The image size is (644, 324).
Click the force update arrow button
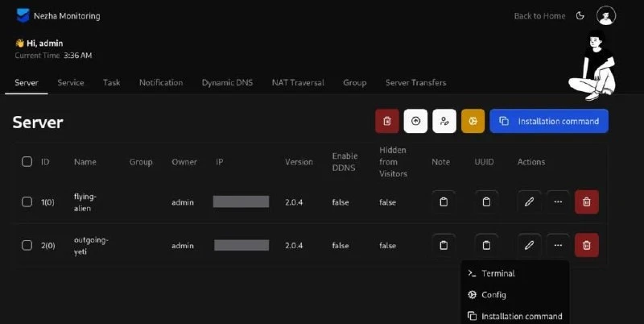click(415, 121)
